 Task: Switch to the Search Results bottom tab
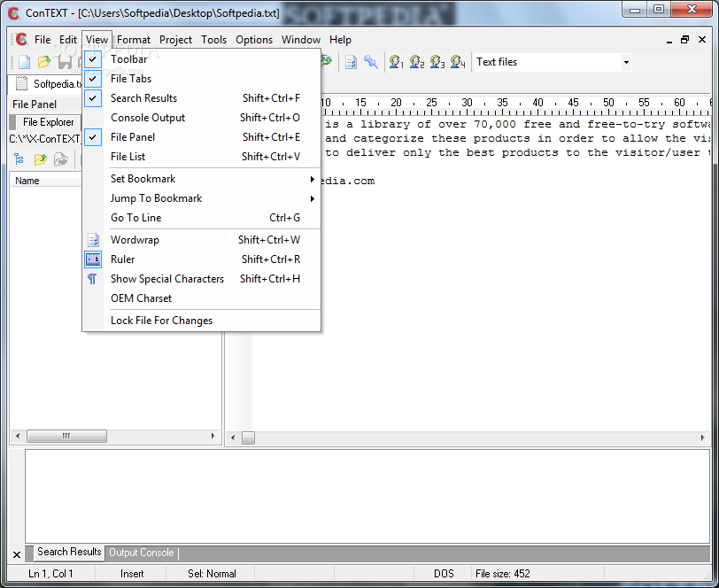point(69,552)
